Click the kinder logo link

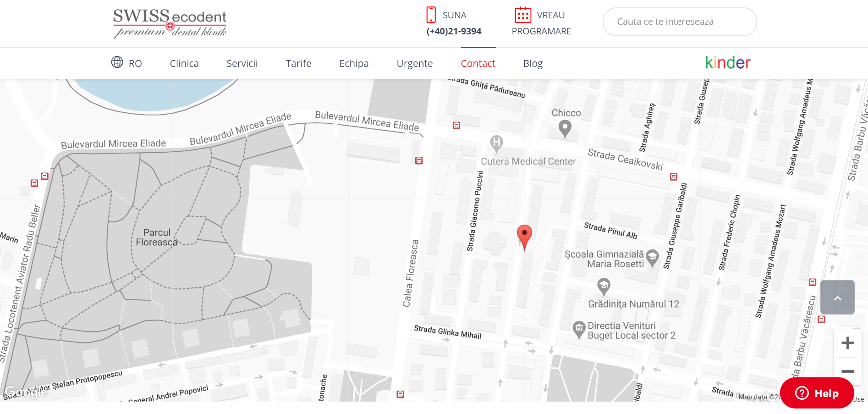[x=728, y=62]
